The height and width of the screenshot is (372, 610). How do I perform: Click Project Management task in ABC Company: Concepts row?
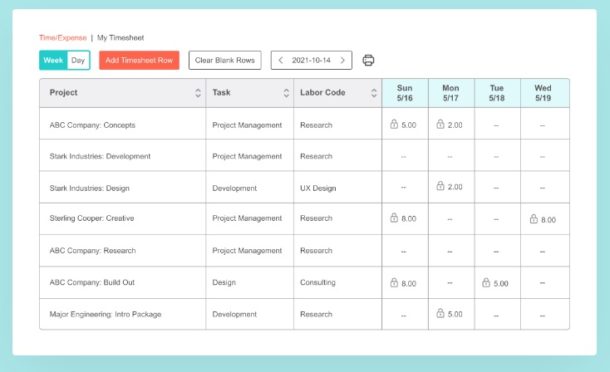(247, 125)
